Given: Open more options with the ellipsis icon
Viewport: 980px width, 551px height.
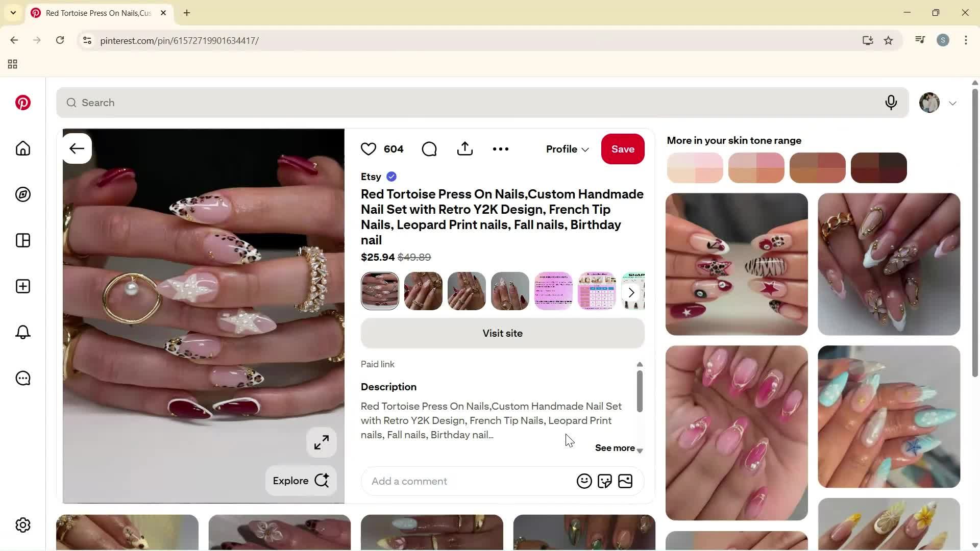Looking at the screenshot, I should tap(501, 148).
